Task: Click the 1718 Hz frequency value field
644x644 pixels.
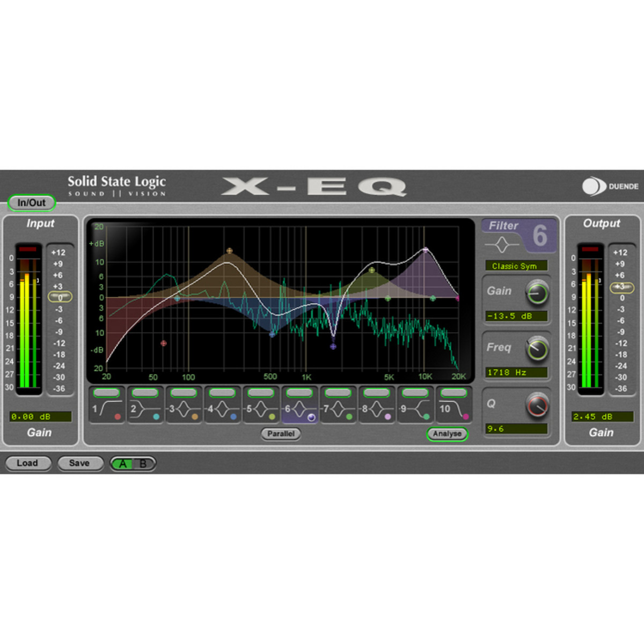Action: point(516,372)
